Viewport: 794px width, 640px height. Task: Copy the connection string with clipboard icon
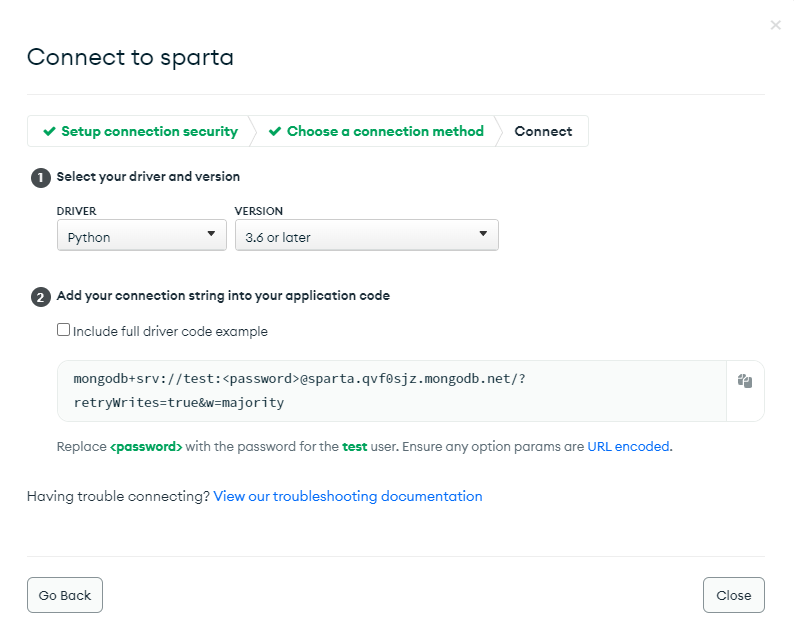coord(745,381)
